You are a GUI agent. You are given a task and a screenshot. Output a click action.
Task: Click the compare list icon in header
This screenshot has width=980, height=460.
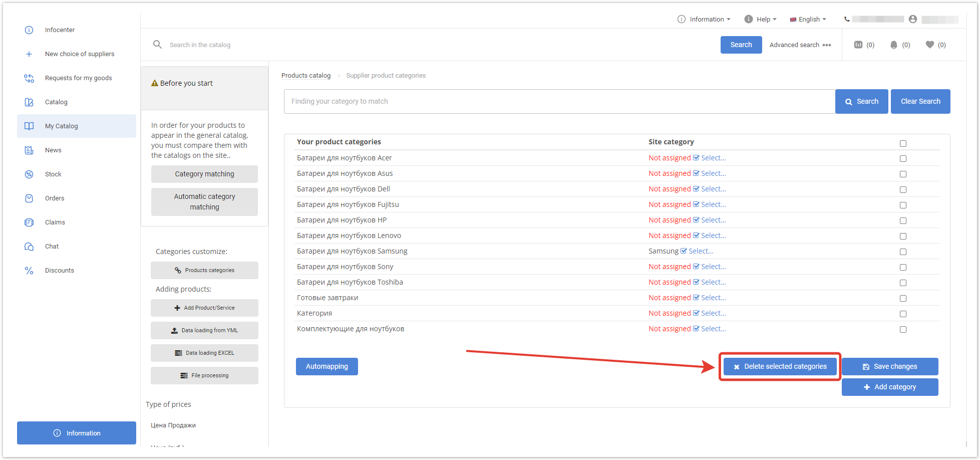(858, 45)
